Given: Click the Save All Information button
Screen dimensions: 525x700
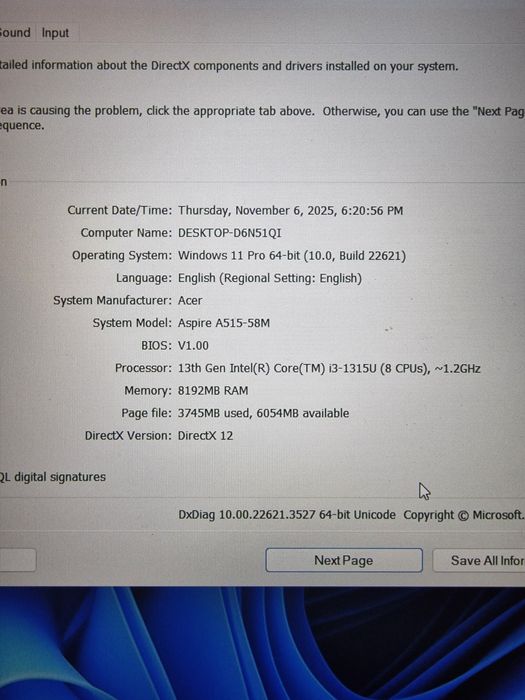Looking at the screenshot, I should coord(479,560).
